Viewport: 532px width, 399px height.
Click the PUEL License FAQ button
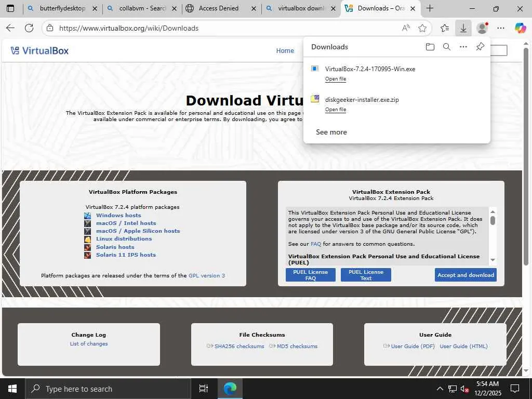pyautogui.click(x=311, y=275)
